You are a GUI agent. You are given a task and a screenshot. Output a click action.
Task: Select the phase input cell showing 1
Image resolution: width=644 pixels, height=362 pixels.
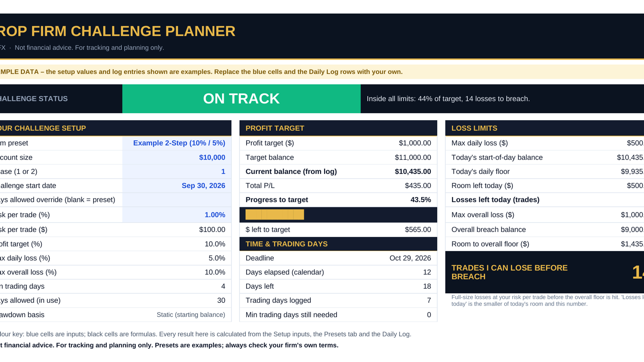tap(177, 171)
